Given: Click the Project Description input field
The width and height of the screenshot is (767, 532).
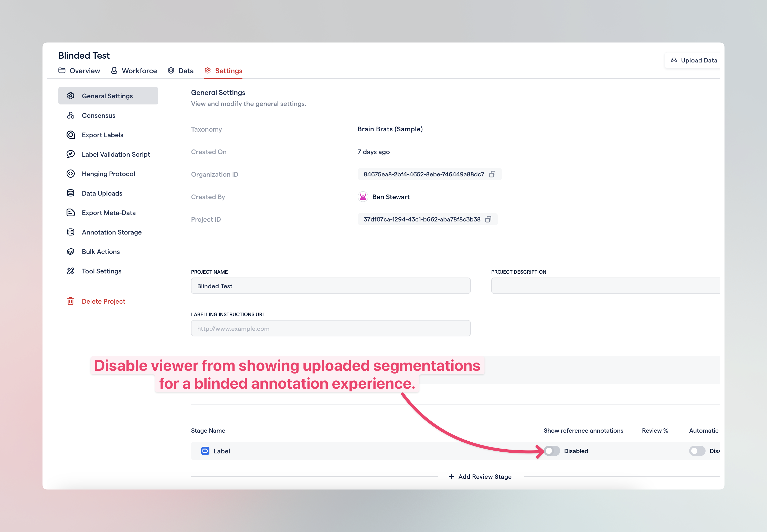Looking at the screenshot, I should [606, 286].
